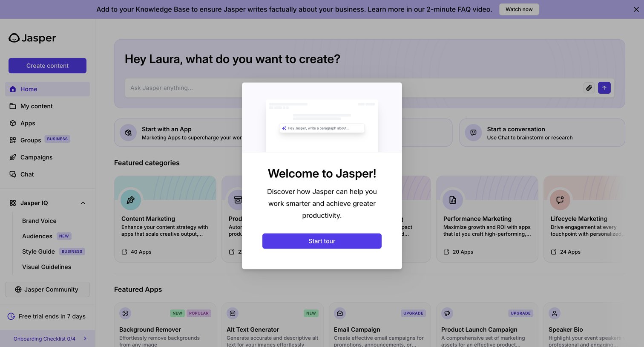This screenshot has height=347, width=644.
Task: Click the Start a conversation chat icon
Action: pyautogui.click(x=473, y=133)
